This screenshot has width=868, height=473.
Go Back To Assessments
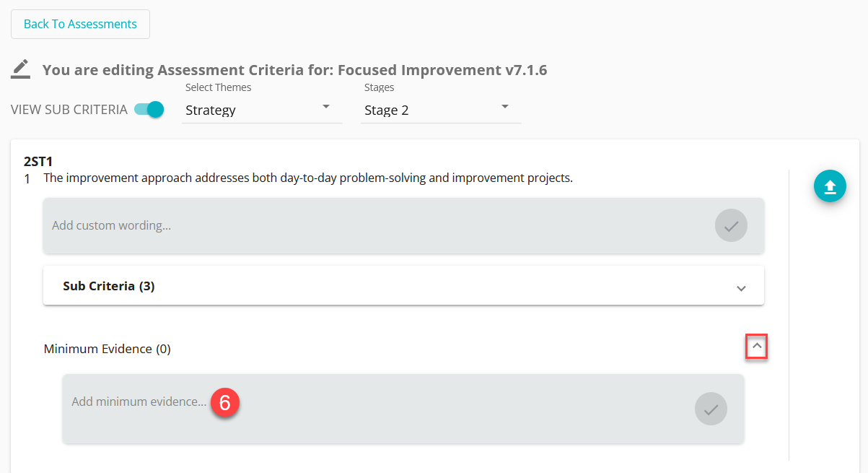[80, 24]
